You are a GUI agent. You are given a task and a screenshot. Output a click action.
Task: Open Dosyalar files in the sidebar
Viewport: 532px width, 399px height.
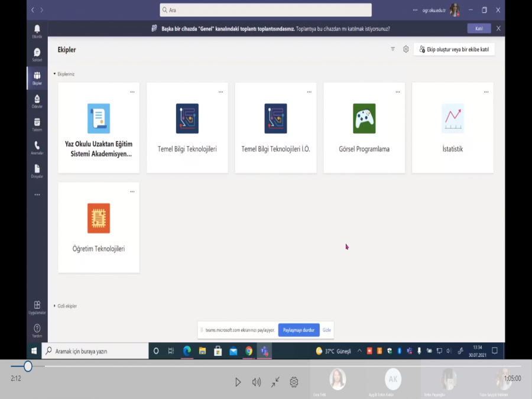tap(37, 171)
